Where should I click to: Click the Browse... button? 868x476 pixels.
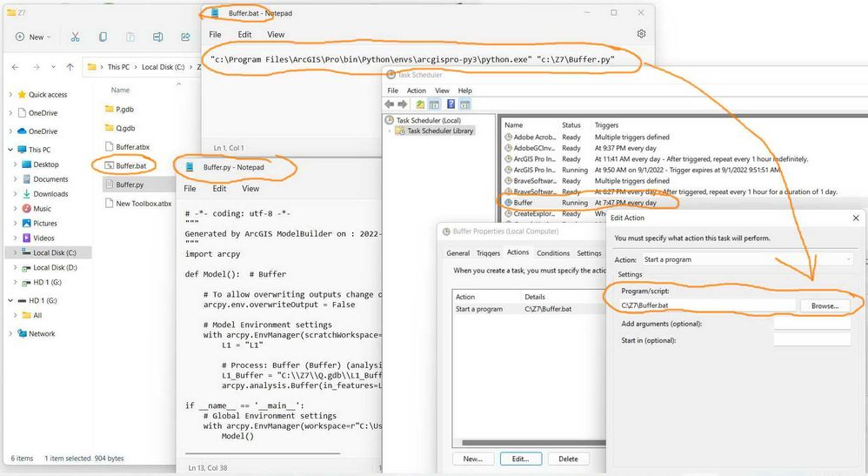[825, 306]
